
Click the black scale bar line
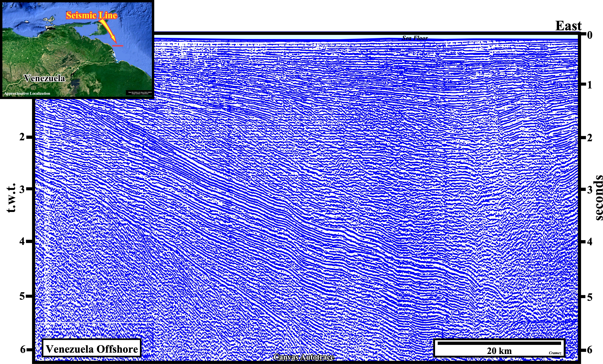(x=499, y=343)
